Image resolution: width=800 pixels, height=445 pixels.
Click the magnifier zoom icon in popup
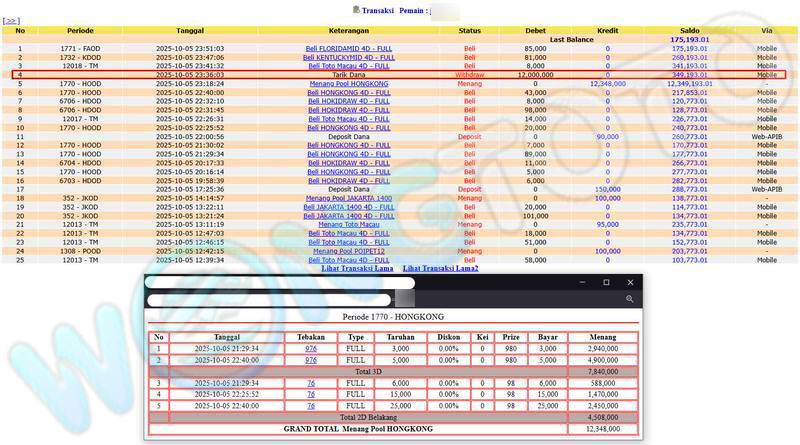coord(630,298)
